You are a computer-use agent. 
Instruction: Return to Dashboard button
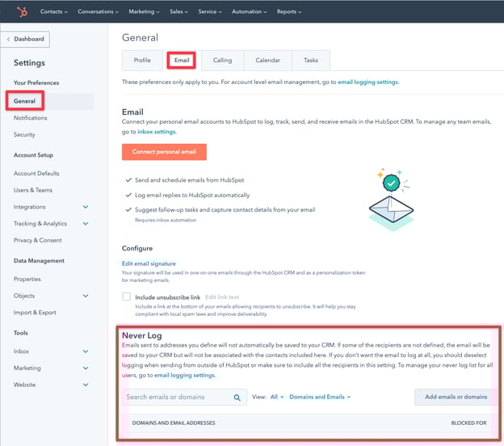pyautogui.click(x=25, y=40)
